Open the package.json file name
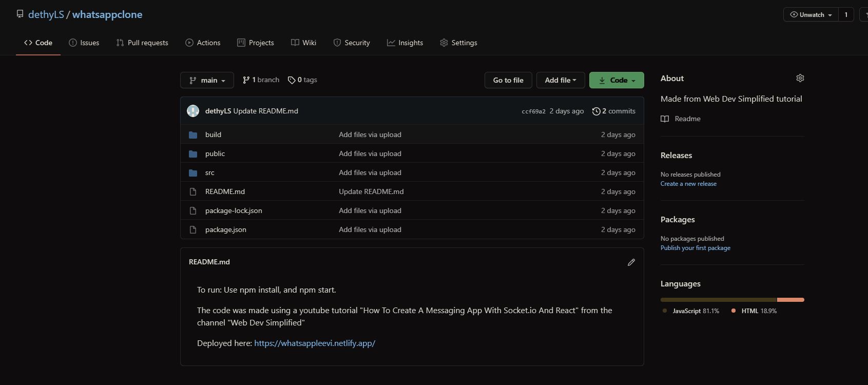The height and width of the screenshot is (385, 868). tap(226, 229)
